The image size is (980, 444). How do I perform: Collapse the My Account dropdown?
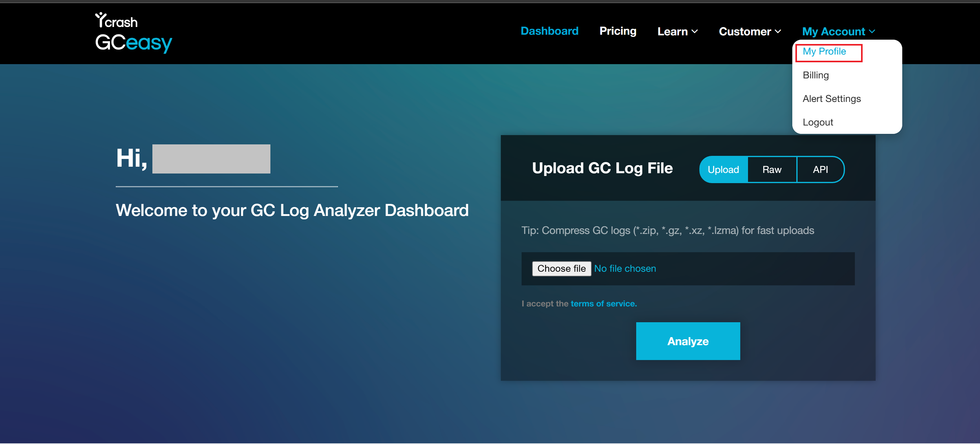pyautogui.click(x=838, y=31)
